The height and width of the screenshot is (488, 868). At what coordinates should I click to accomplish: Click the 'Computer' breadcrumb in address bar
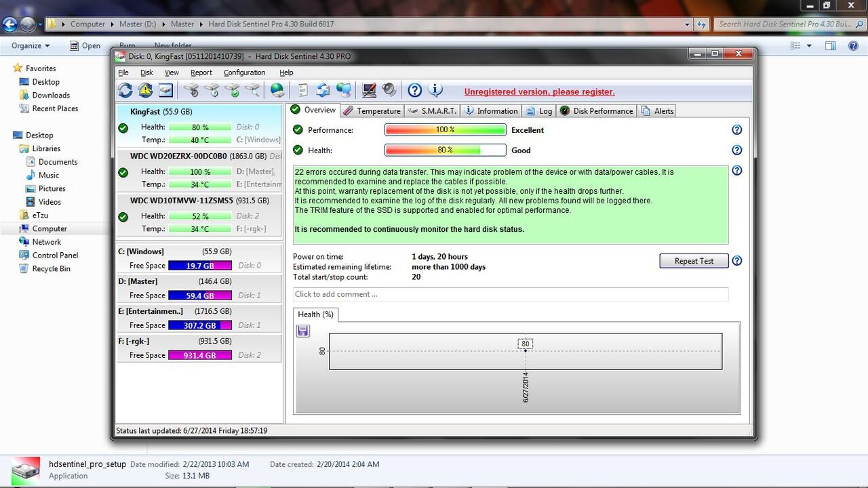pos(88,24)
